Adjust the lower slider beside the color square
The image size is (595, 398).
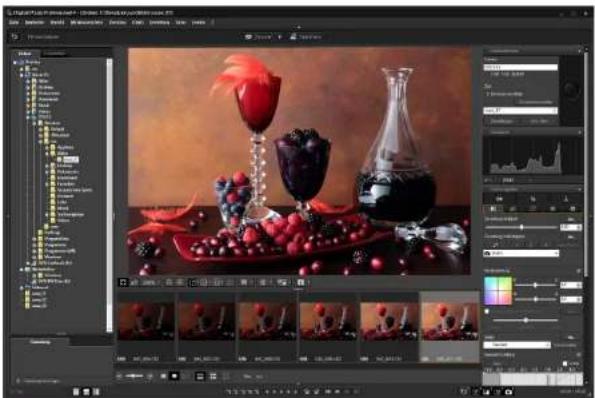point(535,299)
